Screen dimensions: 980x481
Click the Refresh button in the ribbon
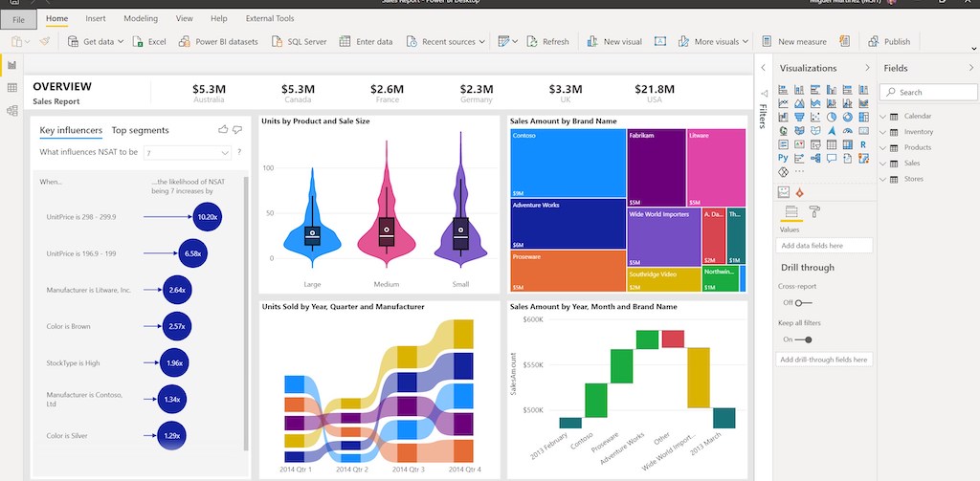(x=547, y=42)
